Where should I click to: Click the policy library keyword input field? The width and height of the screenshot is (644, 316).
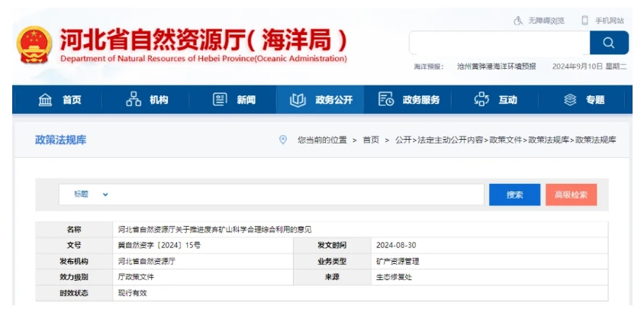298,195
